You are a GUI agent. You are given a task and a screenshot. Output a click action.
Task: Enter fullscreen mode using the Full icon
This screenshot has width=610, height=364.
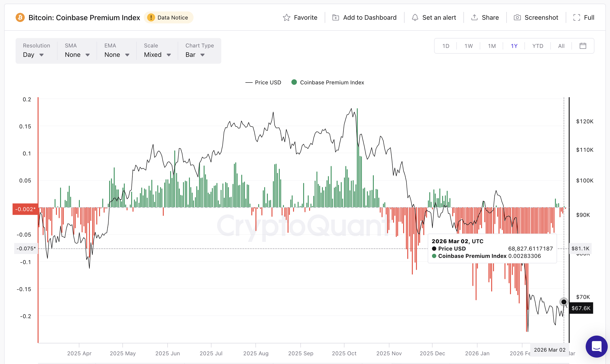coord(583,17)
